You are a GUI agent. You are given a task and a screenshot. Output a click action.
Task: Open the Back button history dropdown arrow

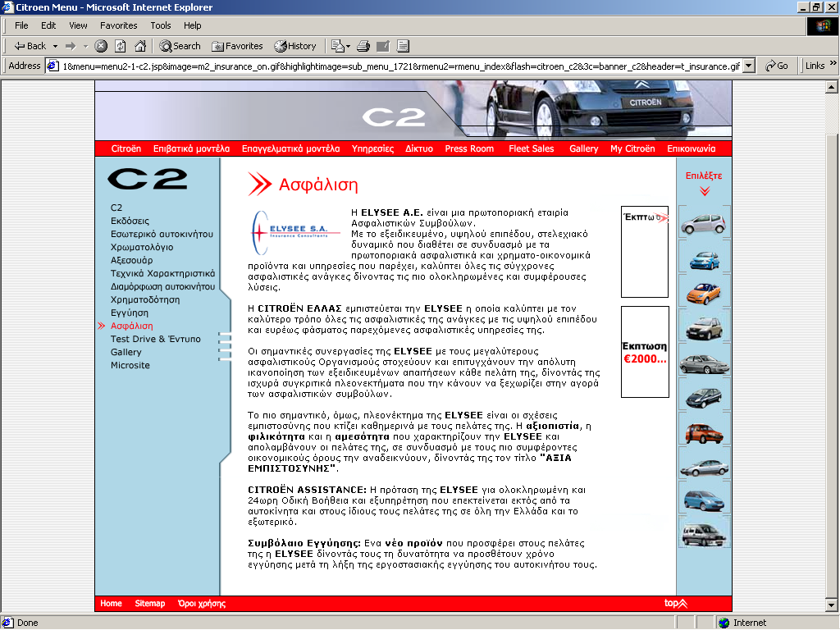pos(55,46)
